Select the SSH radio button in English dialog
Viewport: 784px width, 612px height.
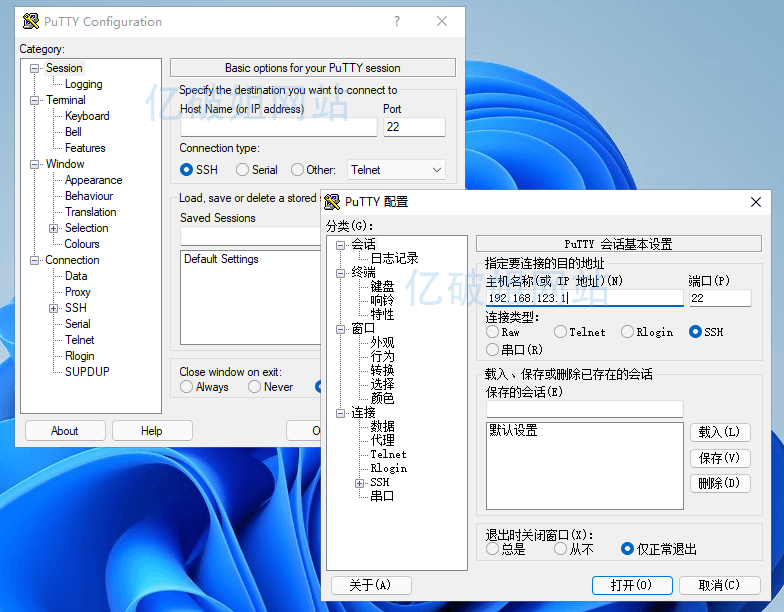[187, 170]
